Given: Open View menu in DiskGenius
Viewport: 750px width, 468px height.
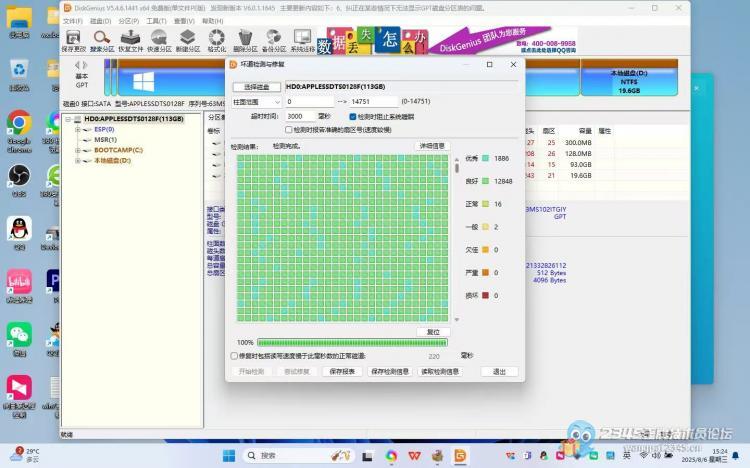Looking at the screenshot, I should pyautogui.click(x=184, y=21).
